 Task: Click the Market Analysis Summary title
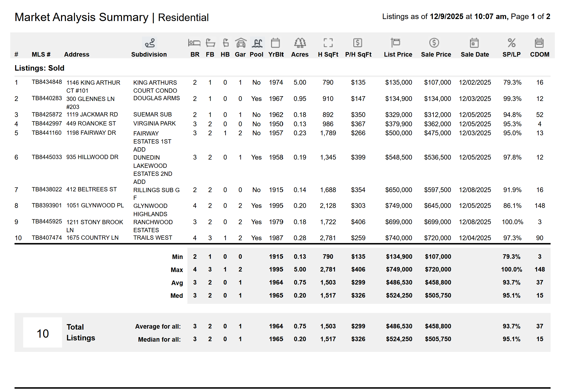click(x=82, y=17)
